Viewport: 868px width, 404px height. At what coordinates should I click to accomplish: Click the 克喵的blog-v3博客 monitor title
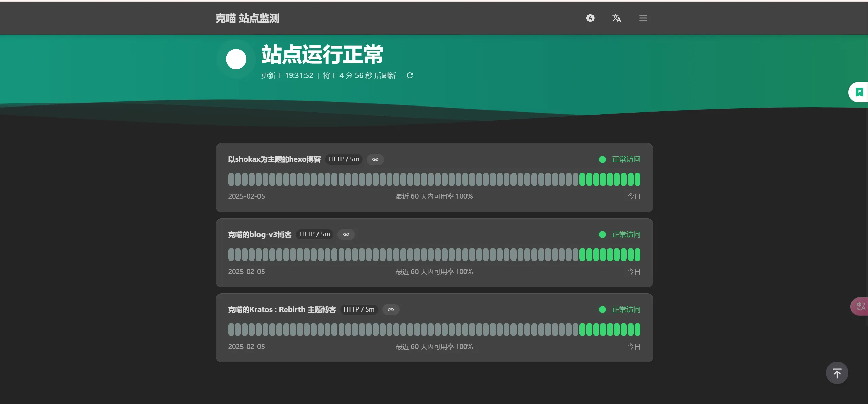(259, 234)
